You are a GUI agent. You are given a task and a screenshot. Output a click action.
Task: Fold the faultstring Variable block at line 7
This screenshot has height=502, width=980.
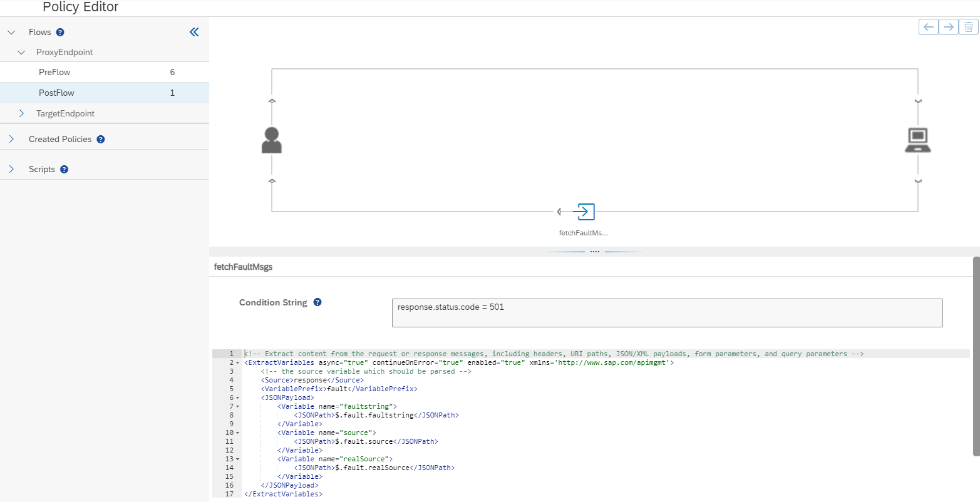tap(237, 407)
